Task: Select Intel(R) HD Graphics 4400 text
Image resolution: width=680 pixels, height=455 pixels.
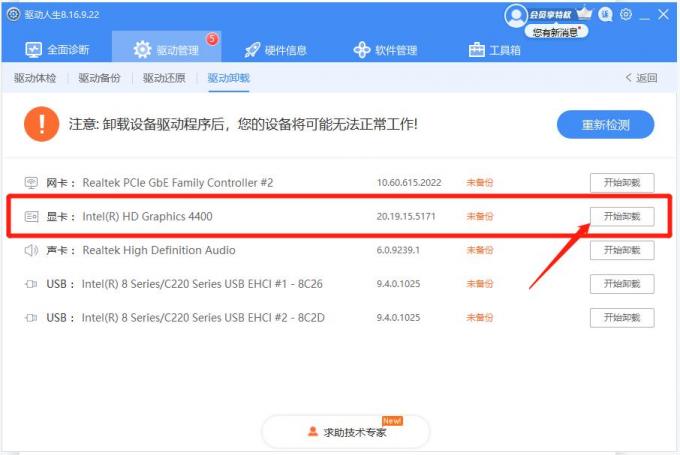Action: [147, 216]
